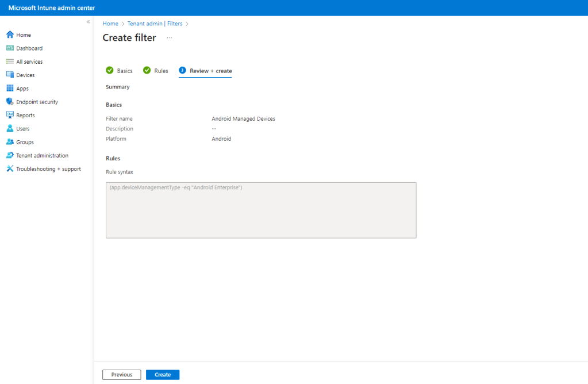Click the Endpoint security shield icon

click(10, 102)
